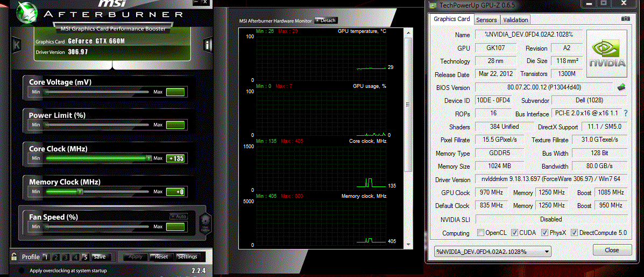Open Afterburner Settings
The width and height of the screenshot is (644, 277).
(x=187, y=257)
